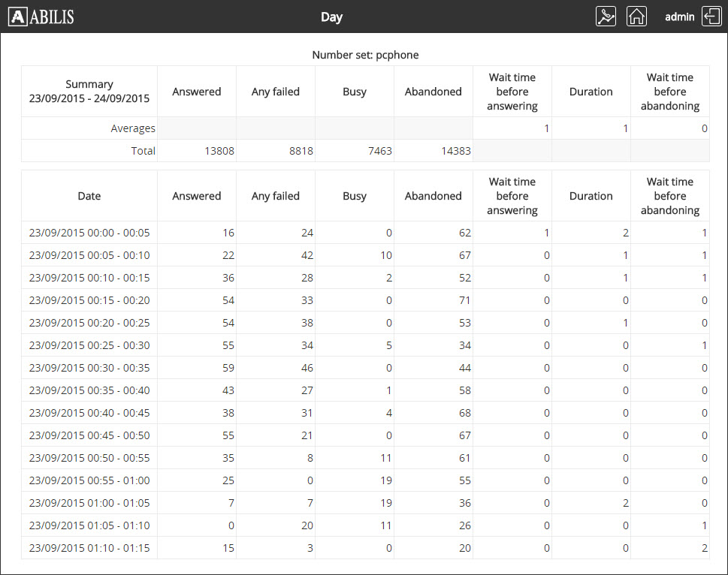This screenshot has width=728, height=575.
Task: Click Answered header in the lower table
Action: click(197, 196)
